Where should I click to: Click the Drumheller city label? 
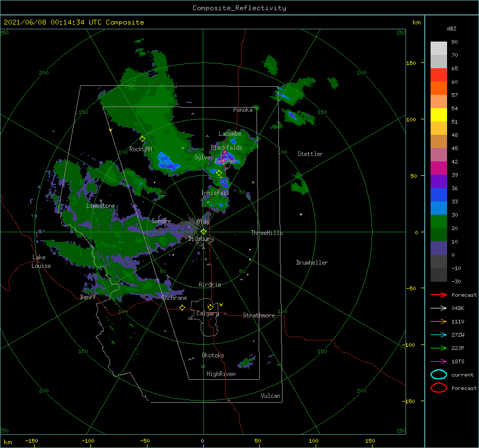coord(312,263)
